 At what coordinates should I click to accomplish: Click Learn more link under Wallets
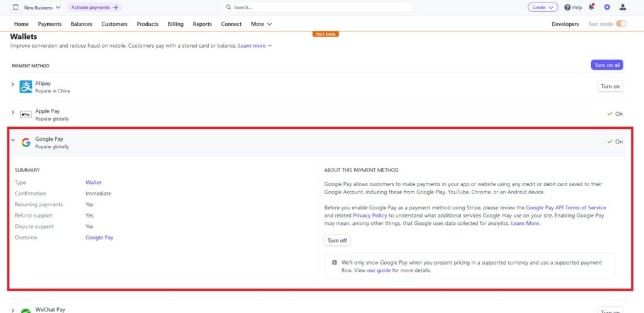[x=255, y=46]
